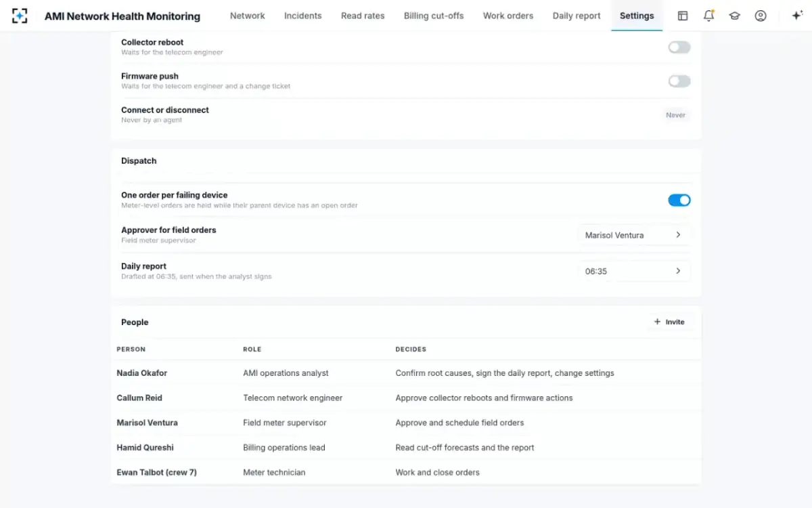This screenshot has width=812, height=508.
Task: Click 'Approve collector reboots and firmware actions'
Action: coord(484,398)
